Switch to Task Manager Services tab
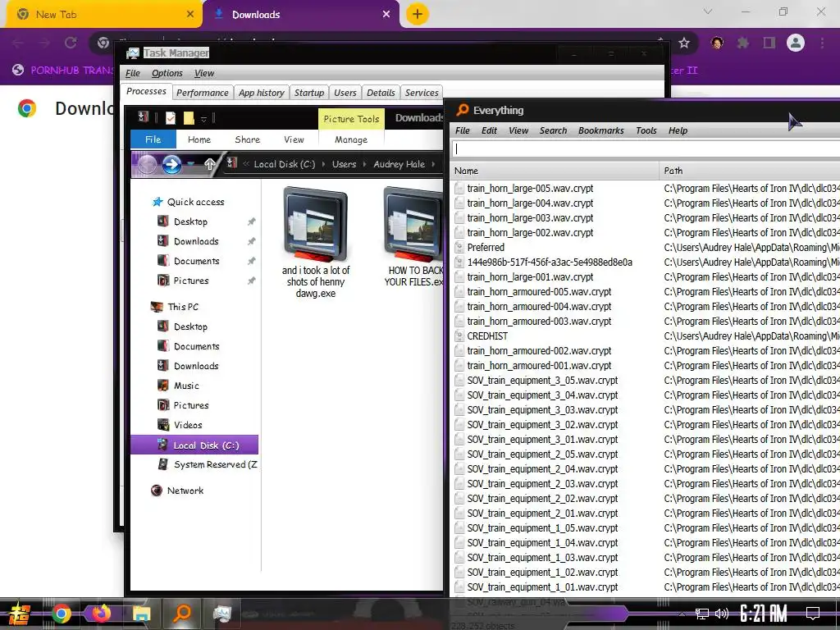The width and height of the screenshot is (840, 630). [x=422, y=93]
